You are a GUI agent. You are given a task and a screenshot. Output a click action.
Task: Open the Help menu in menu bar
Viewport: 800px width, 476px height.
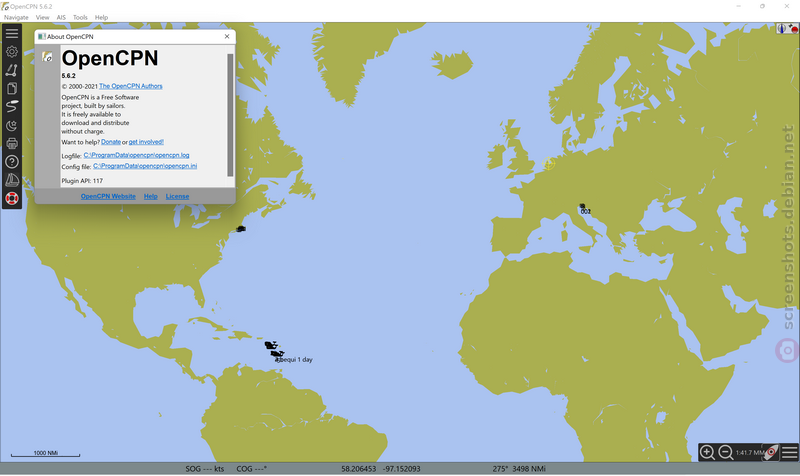click(x=102, y=17)
